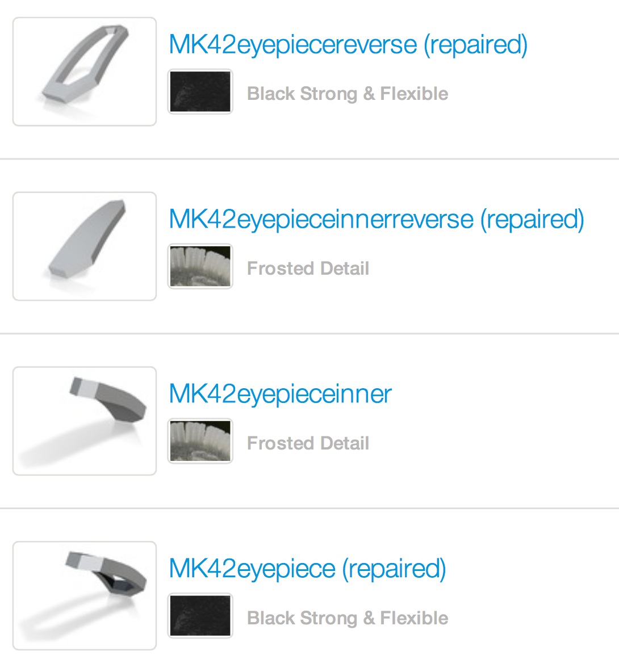
Task: Select frosted material swatch for MK42eyepieceinner
Action: point(200,441)
